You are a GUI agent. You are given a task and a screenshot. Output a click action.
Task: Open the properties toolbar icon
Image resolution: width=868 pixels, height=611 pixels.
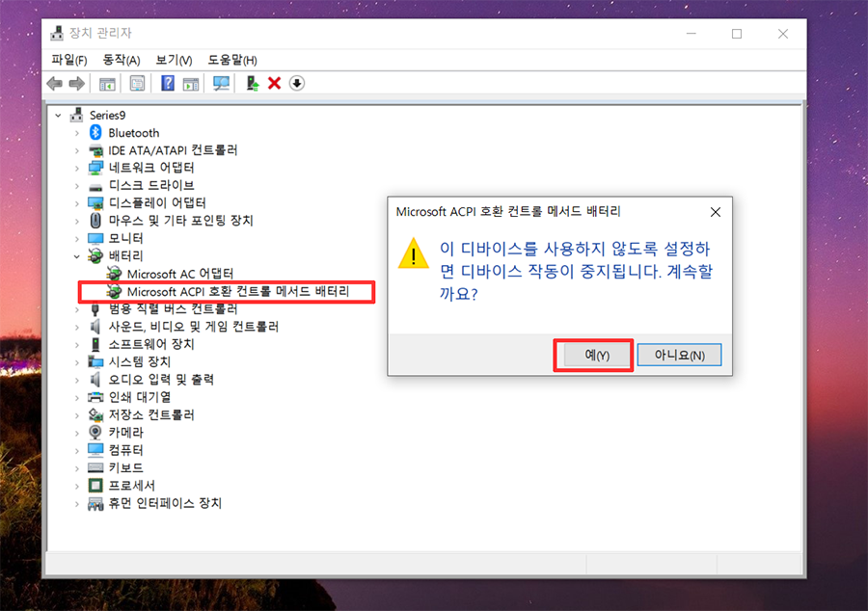coord(137,84)
